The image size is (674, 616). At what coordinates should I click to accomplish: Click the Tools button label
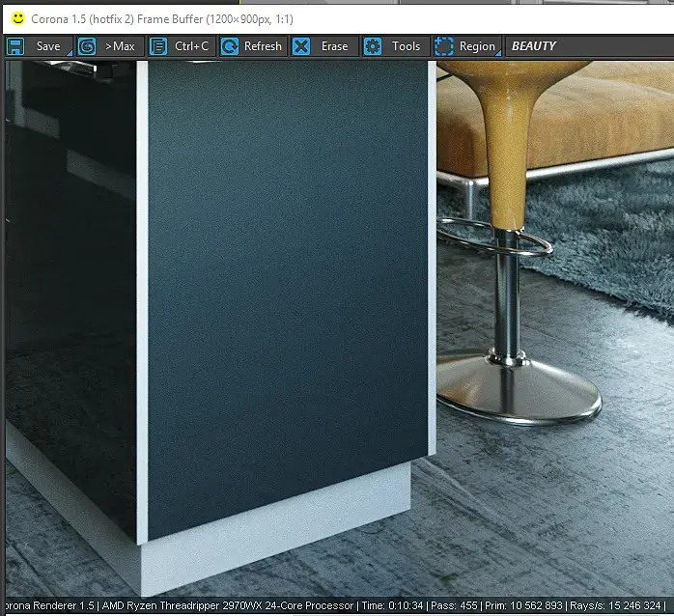pos(406,46)
